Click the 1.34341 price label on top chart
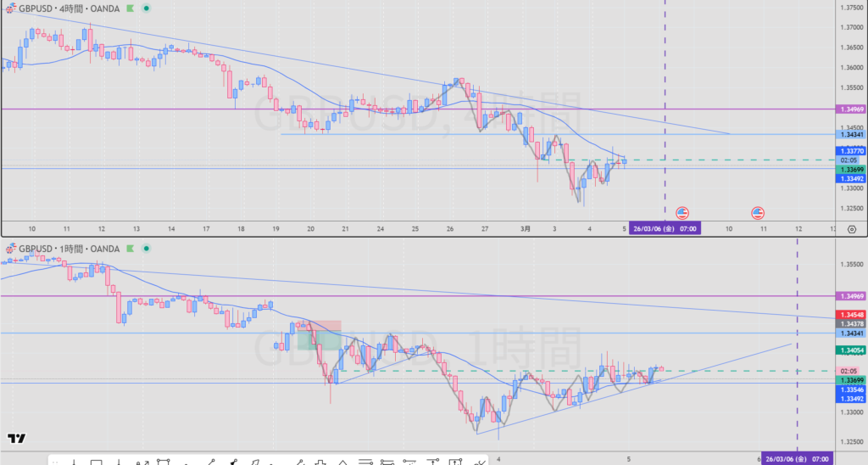 (851, 135)
